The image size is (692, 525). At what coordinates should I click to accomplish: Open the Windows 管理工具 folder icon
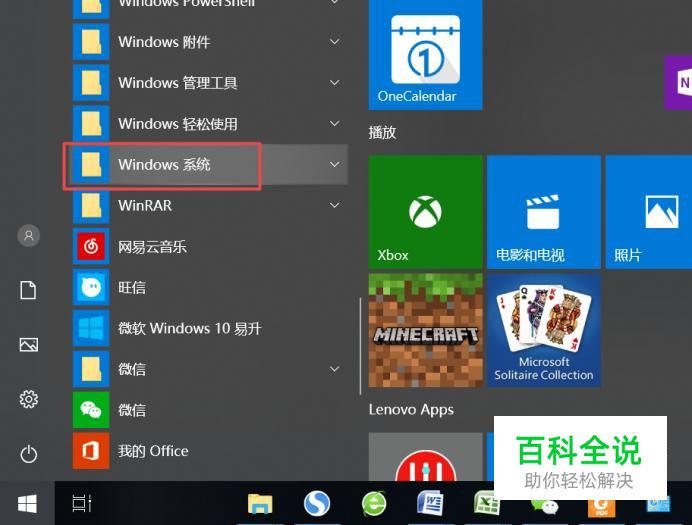[91, 83]
